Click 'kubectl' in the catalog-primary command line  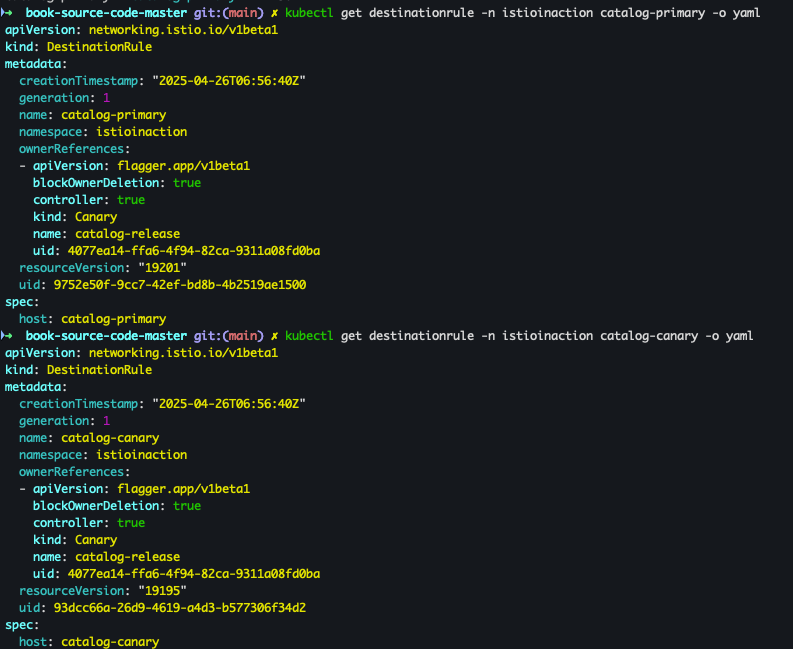point(309,13)
